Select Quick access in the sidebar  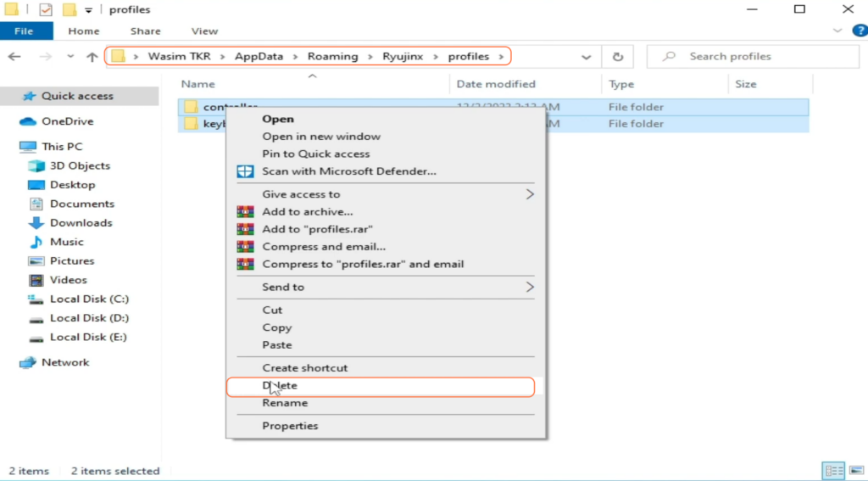(x=77, y=96)
